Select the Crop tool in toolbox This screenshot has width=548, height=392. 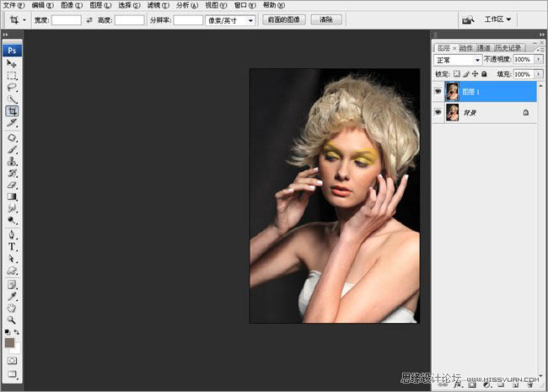12,111
